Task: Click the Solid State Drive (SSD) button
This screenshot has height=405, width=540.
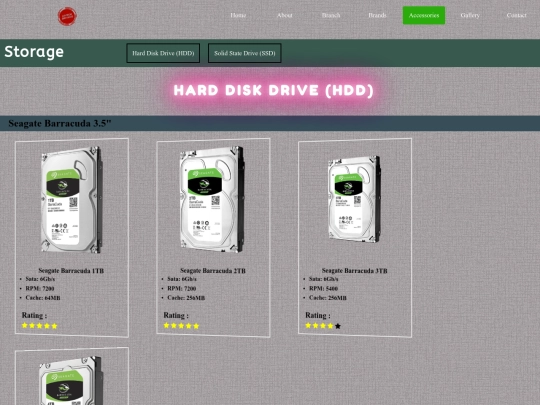Action: coord(245,53)
